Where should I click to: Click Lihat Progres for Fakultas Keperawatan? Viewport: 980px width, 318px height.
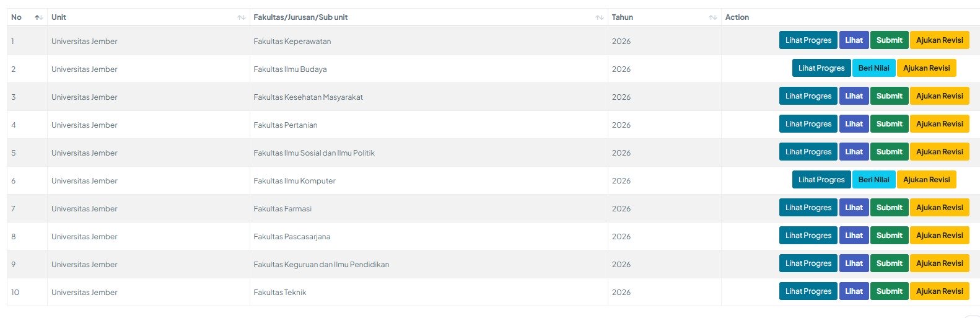[x=808, y=40]
